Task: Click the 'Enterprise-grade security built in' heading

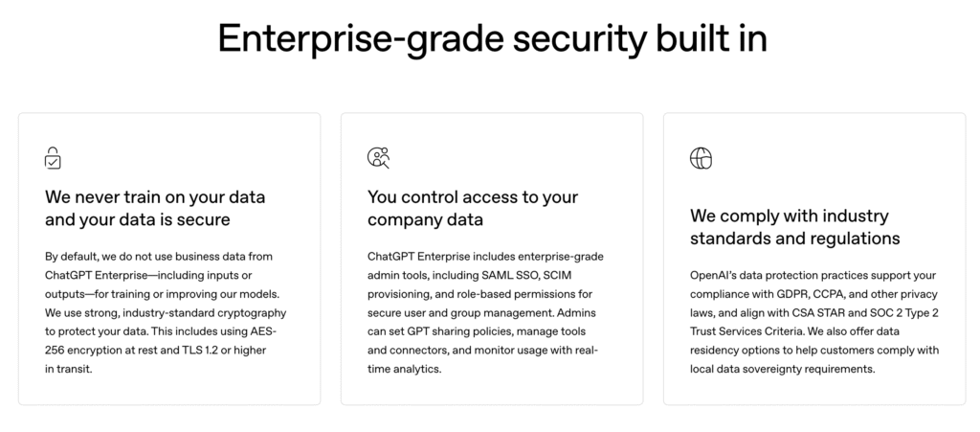Action: coord(490,38)
